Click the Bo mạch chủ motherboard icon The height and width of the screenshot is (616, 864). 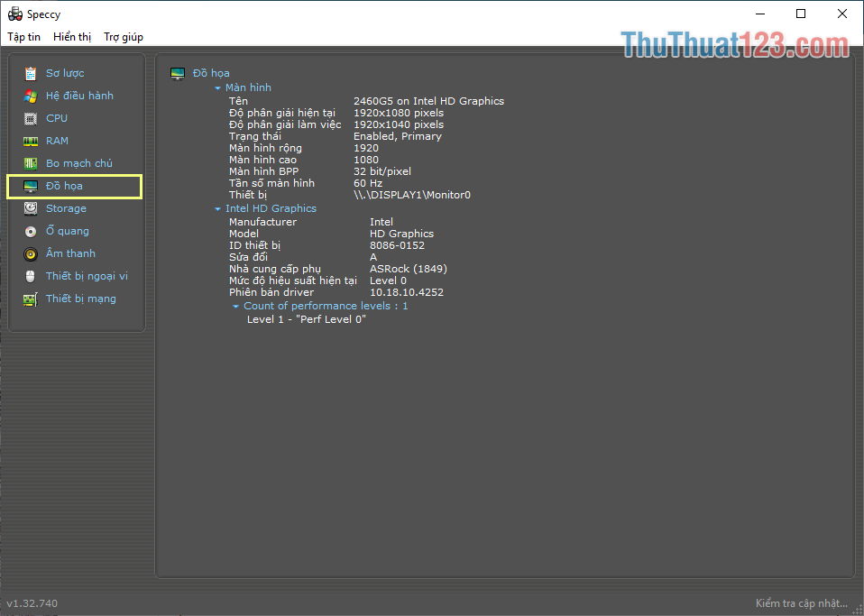click(x=31, y=163)
